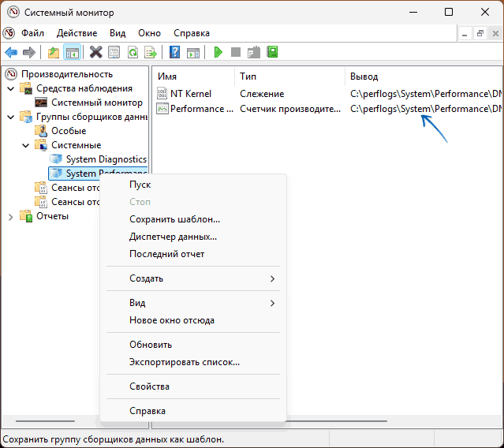Toggle the action pane toolbar icon
The height and width of the screenshot is (448, 504).
pos(193,52)
